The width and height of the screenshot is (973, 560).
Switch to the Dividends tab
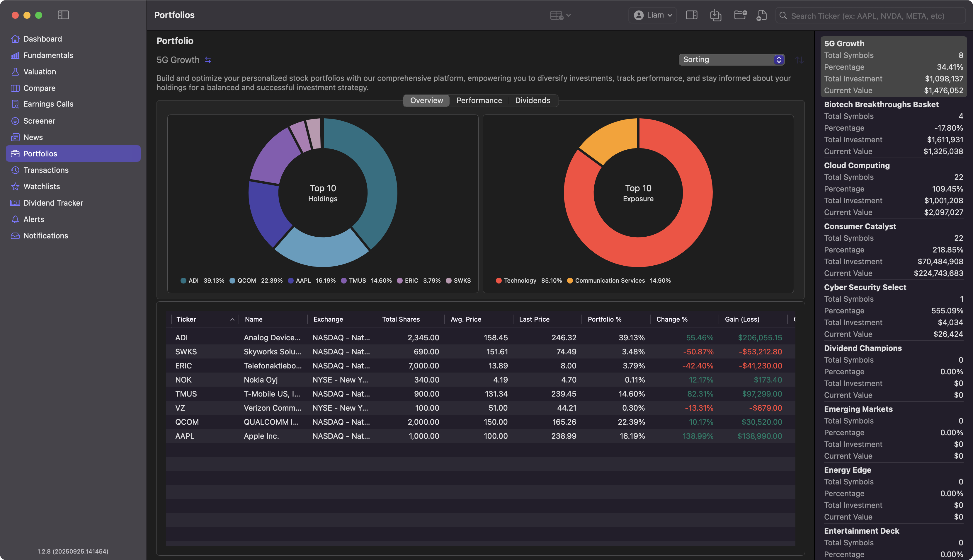coord(532,100)
